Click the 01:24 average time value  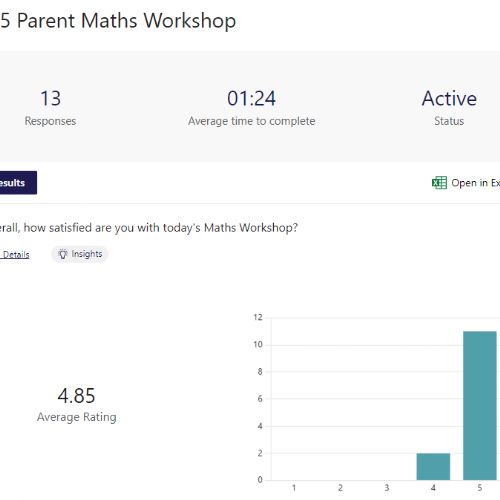tap(251, 98)
